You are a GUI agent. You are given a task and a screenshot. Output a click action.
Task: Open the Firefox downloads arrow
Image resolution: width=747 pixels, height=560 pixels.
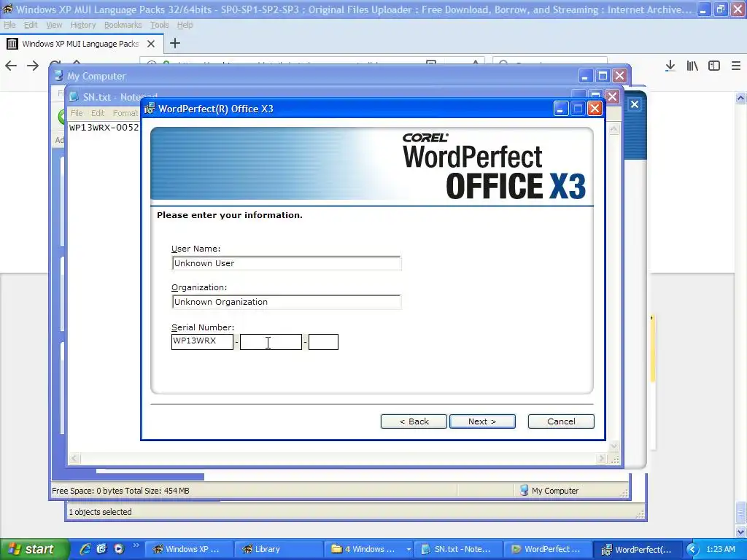point(670,66)
